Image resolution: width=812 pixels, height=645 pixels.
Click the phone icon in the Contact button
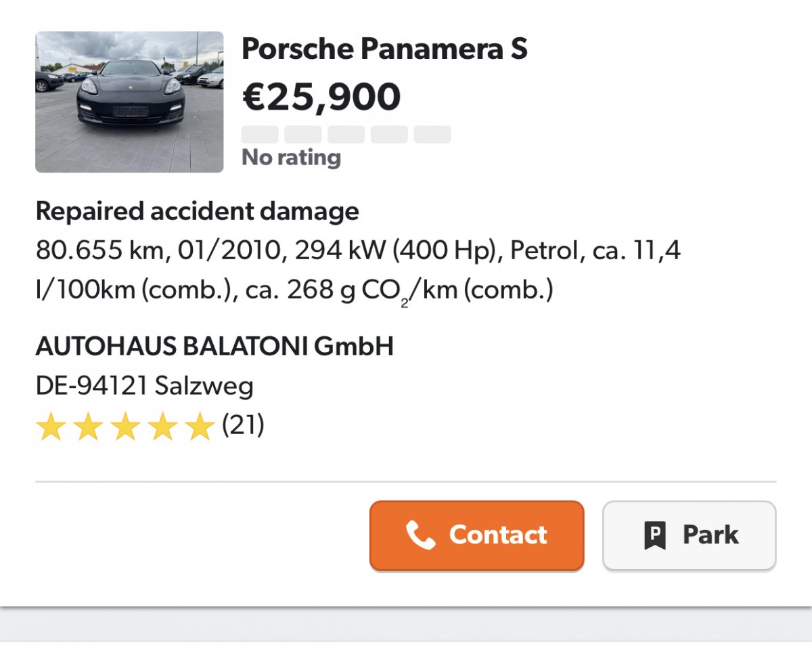click(x=420, y=535)
